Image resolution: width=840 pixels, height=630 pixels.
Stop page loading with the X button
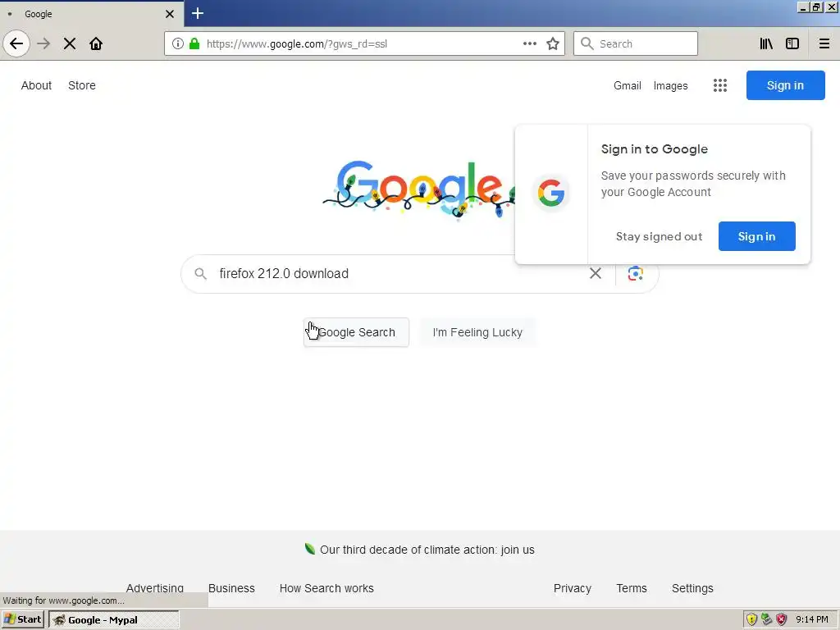tap(70, 43)
